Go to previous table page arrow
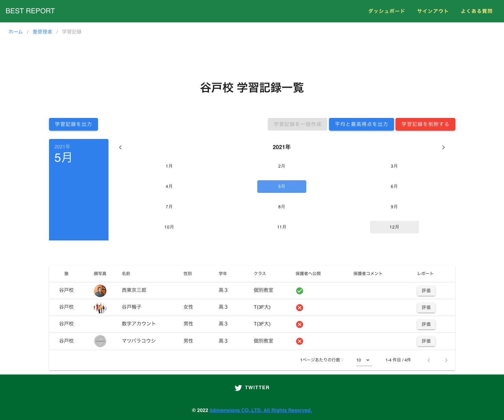 click(x=429, y=360)
